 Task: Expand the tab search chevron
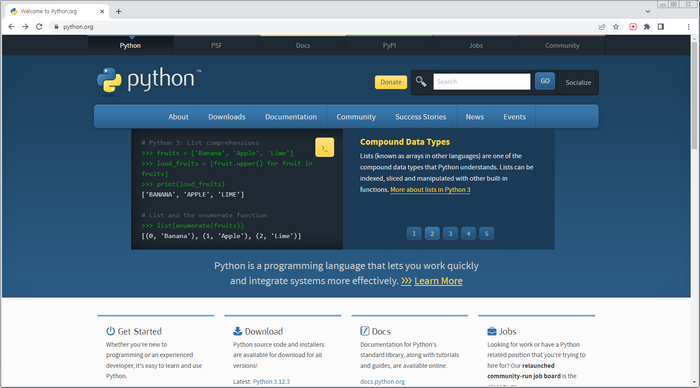tap(648, 12)
